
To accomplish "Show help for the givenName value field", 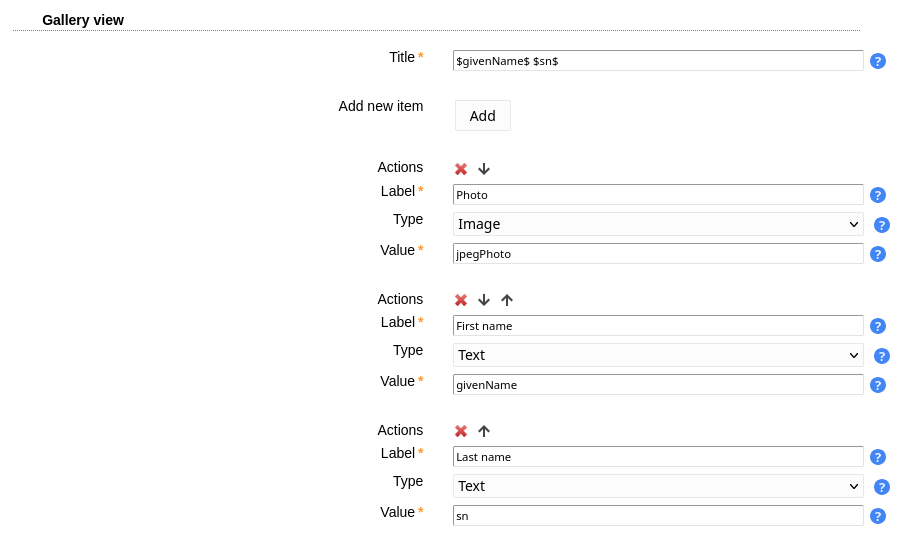I will [878, 385].
